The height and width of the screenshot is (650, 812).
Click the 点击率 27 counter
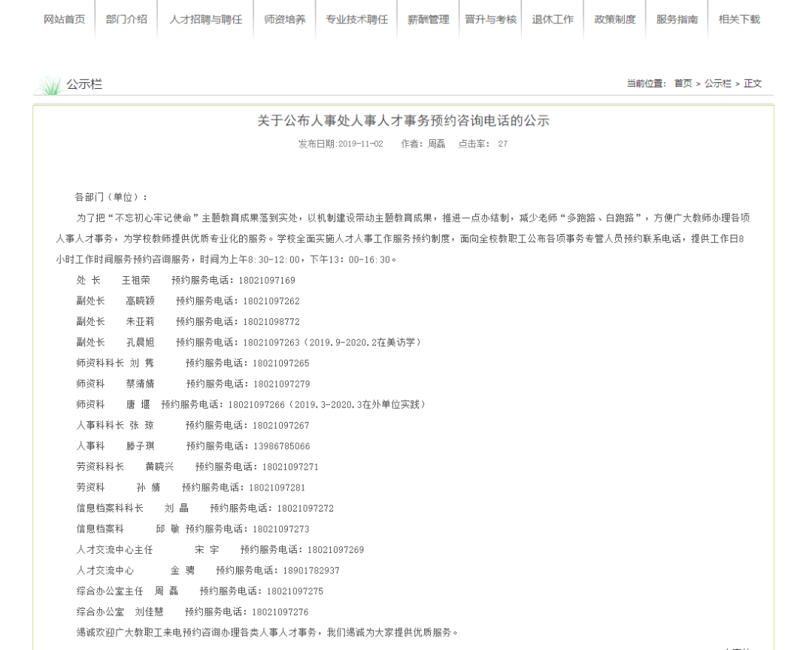(483, 144)
